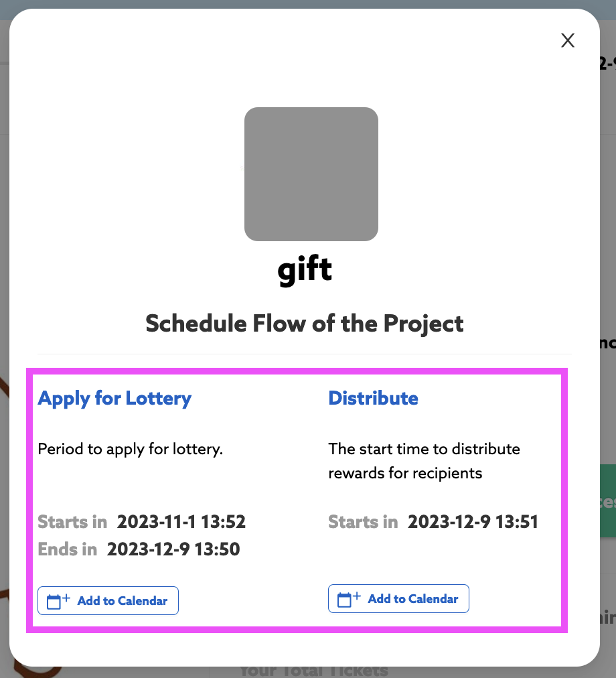Click "Starts in" label under Apply for Lottery
This screenshot has width=616, height=678.
click(x=72, y=521)
